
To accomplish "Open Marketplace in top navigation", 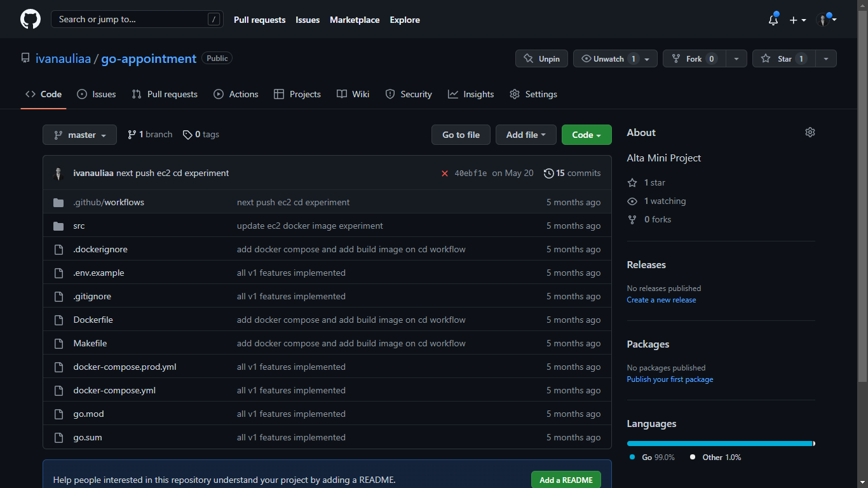I will coord(355,20).
